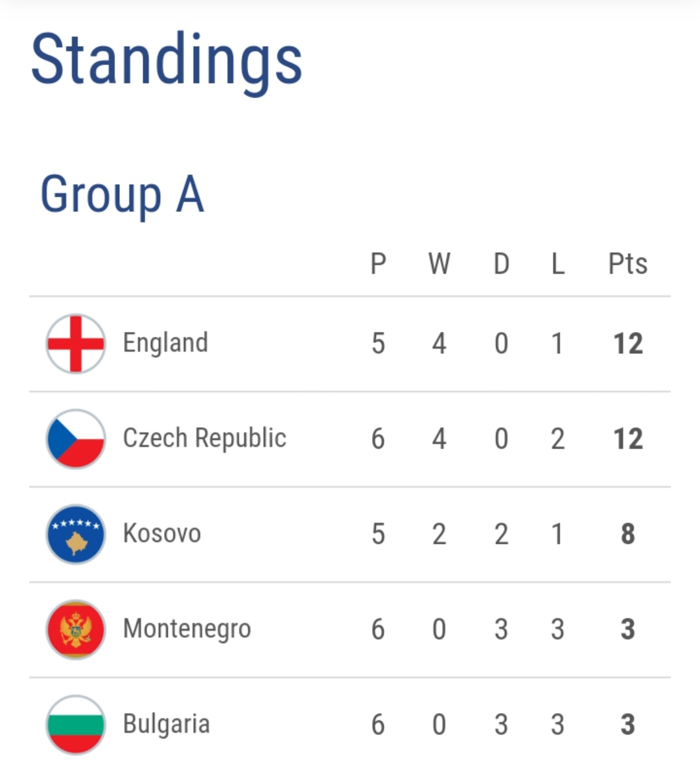Click the W column header

click(x=439, y=264)
